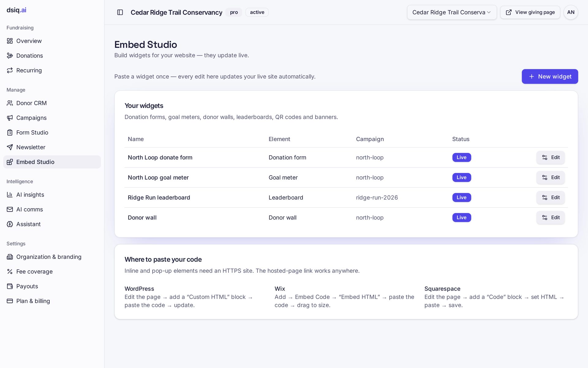Click the Overview grid icon
588x368 pixels.
point(10,41)
